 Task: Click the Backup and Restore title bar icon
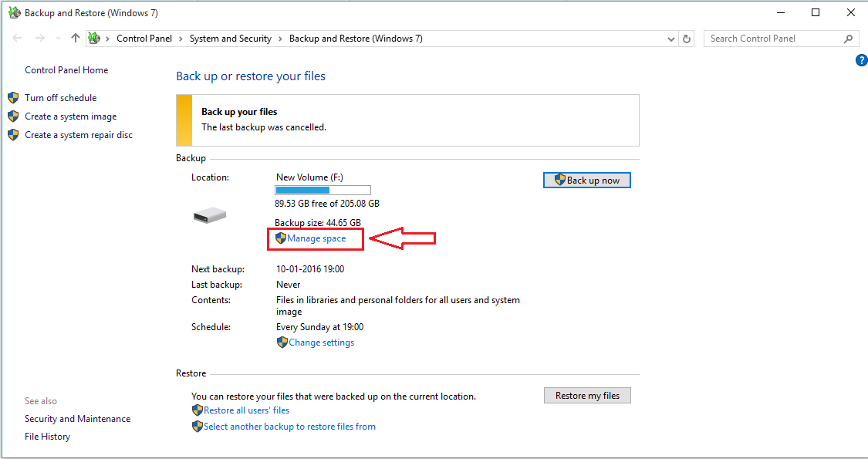(x=14, y=12)
